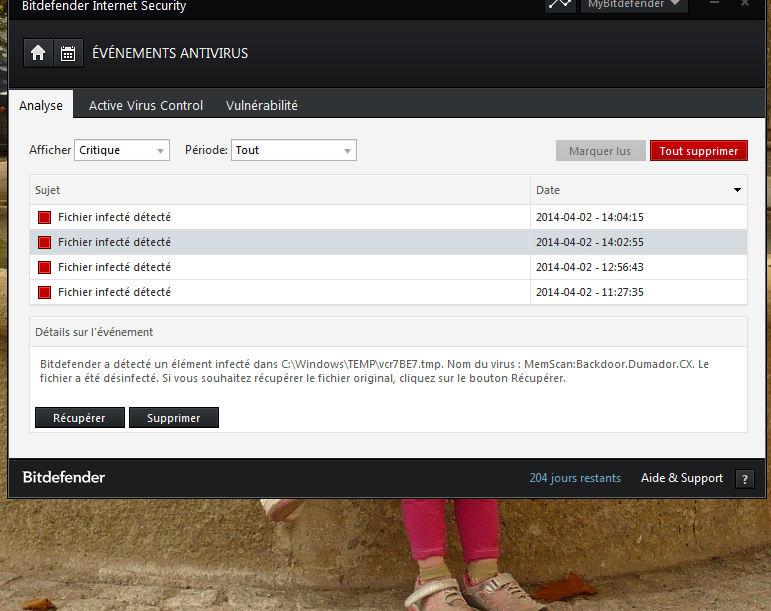Expand the MyBitdefender account menu
Image resolution: width=771 pixels, height=611 pixels.
(x=634, y=4)
